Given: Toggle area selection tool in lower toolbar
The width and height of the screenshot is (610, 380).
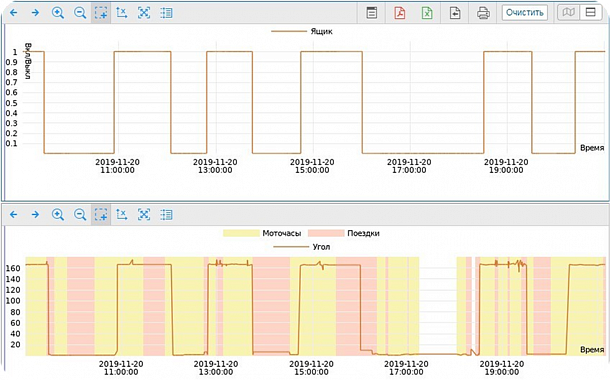Looking at the screenshot, I should click(101, 214).
